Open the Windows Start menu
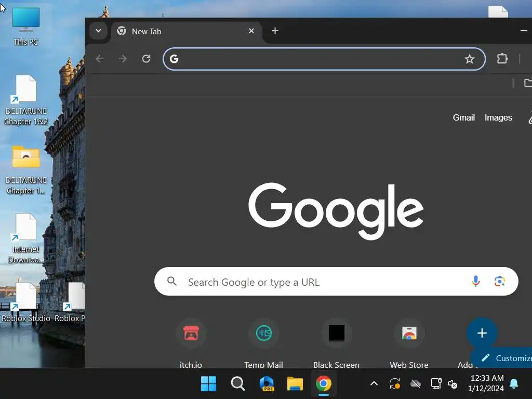 pos(208,384)
